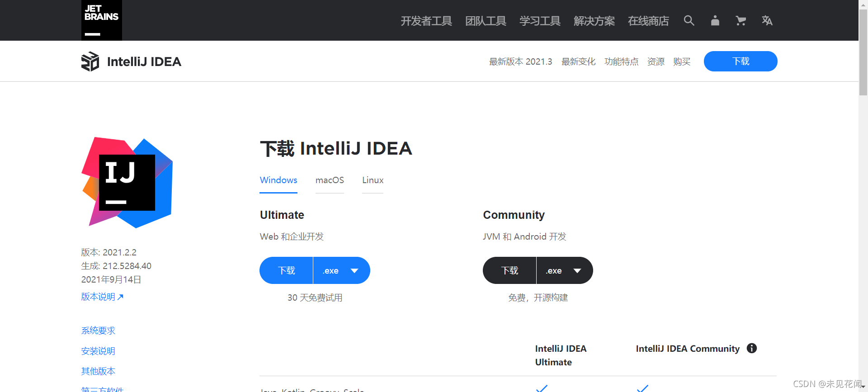This screenshot has width=868, height=392.
Task: Expand the Community .exe format dropdown
Action: [565, 270]
